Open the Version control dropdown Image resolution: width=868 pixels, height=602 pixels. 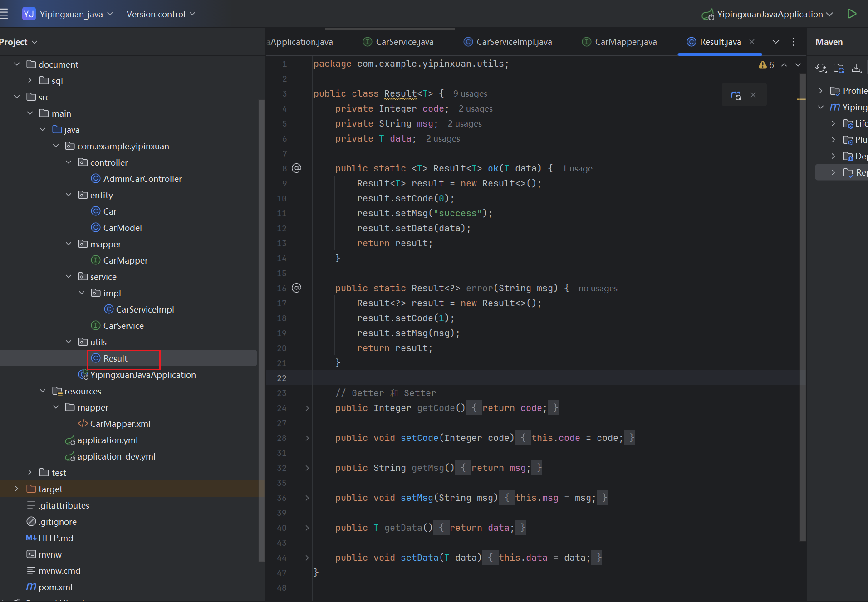point(161,14)
